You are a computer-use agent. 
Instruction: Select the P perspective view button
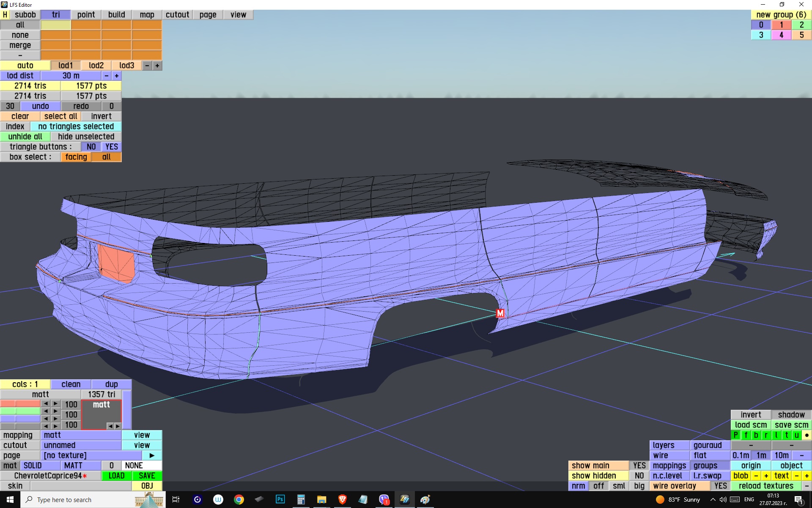click(x=736, y=435)
